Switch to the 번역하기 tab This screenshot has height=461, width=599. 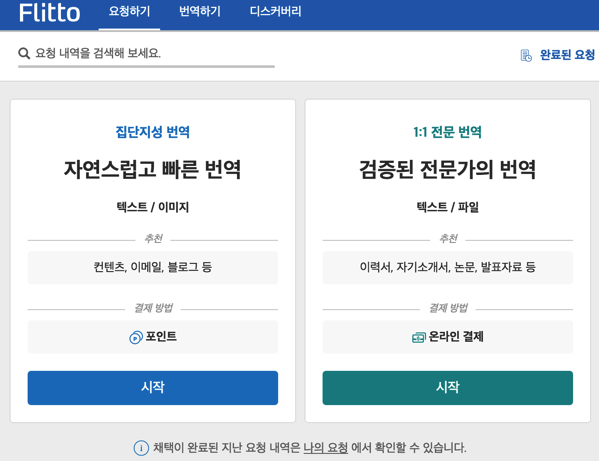click(x=200, y=11)
